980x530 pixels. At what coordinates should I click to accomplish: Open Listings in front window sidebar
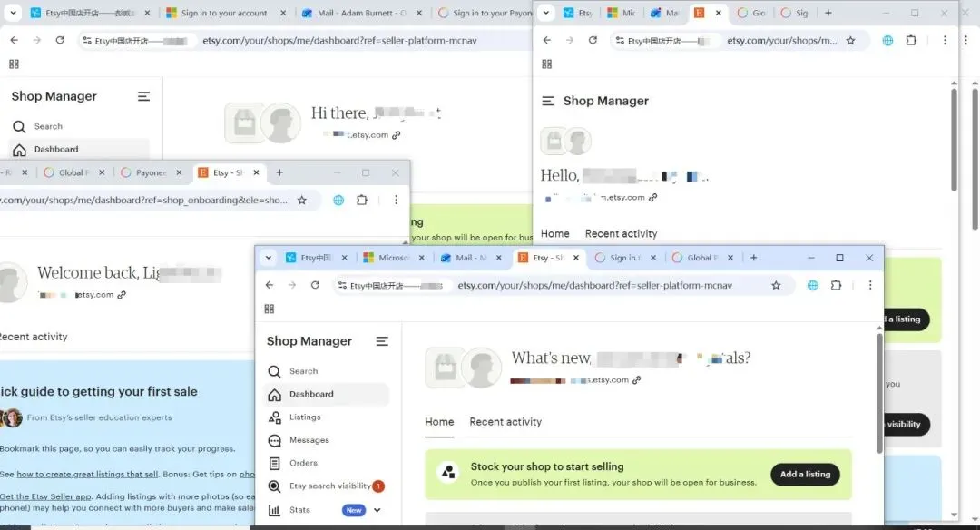pos(304,417)
